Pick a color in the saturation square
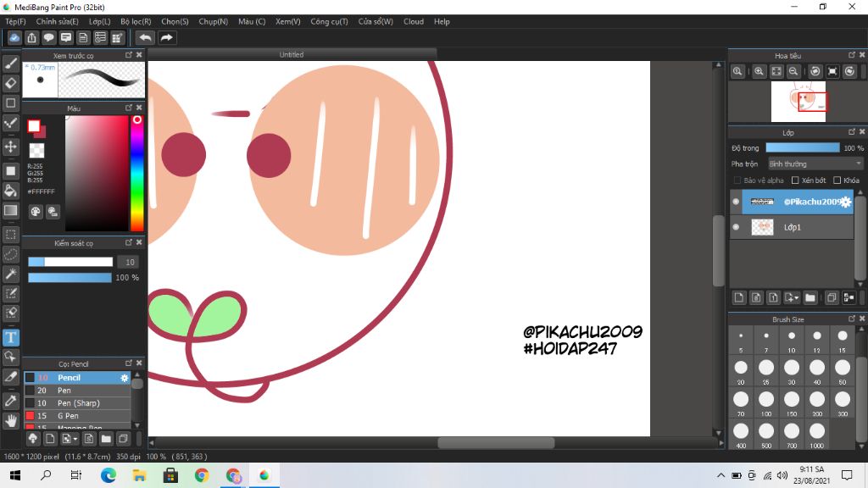This screenshot has height=488, width=868. [x=97, y=173]
